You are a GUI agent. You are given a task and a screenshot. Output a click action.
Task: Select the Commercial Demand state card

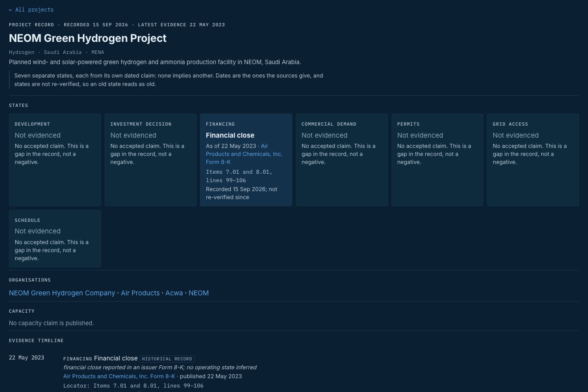click(x=342, y=160)
